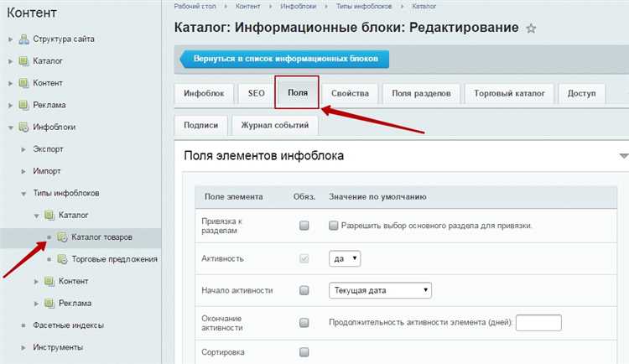629x364 pixels.
Task: Expand Контент under Типы инфоблоков
Action: 36,282
